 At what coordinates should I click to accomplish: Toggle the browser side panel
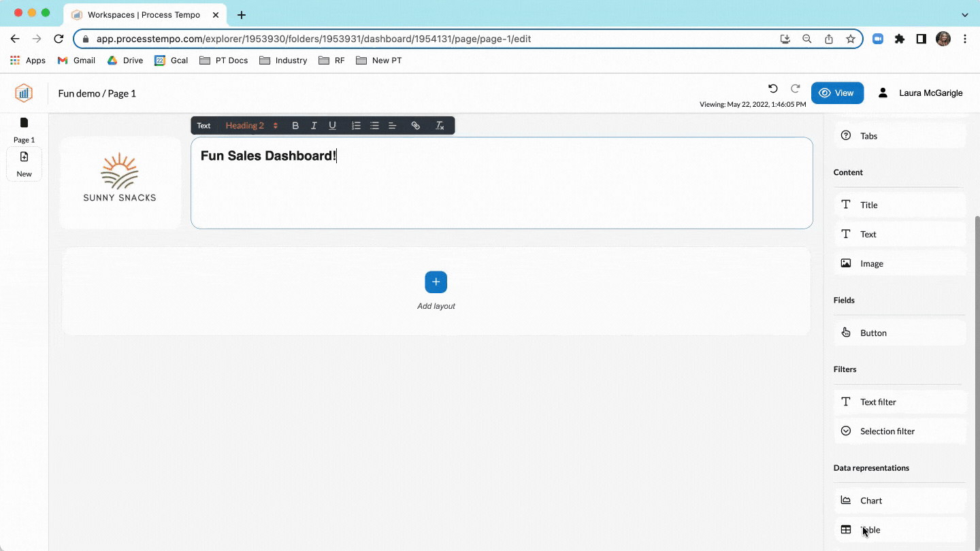(x=921, y=39)
